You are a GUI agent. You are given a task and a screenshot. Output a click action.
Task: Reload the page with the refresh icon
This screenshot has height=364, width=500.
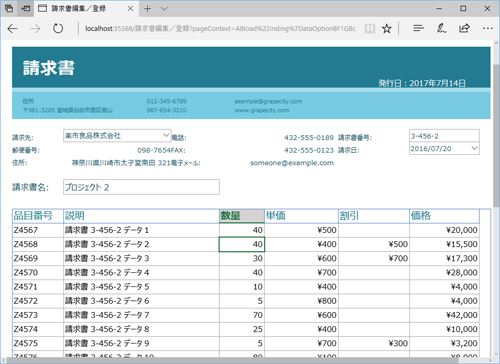58,29
